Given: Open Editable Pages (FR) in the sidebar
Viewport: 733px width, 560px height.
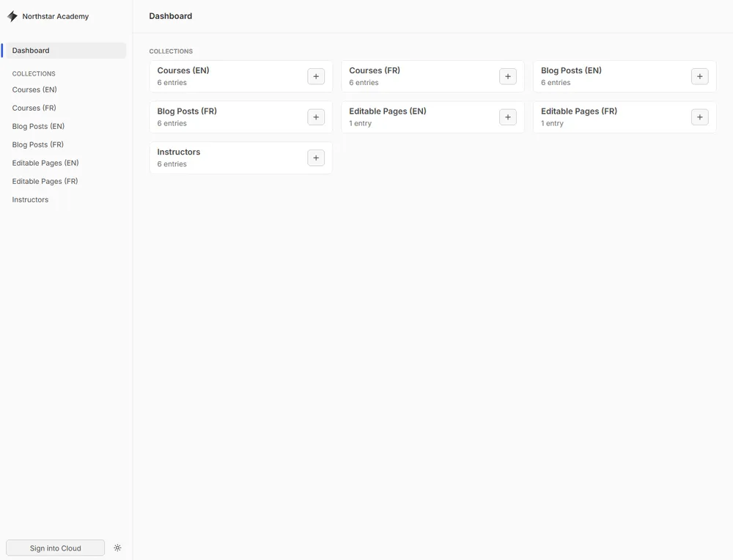Looking at the screenshot, I should (65, 181).
